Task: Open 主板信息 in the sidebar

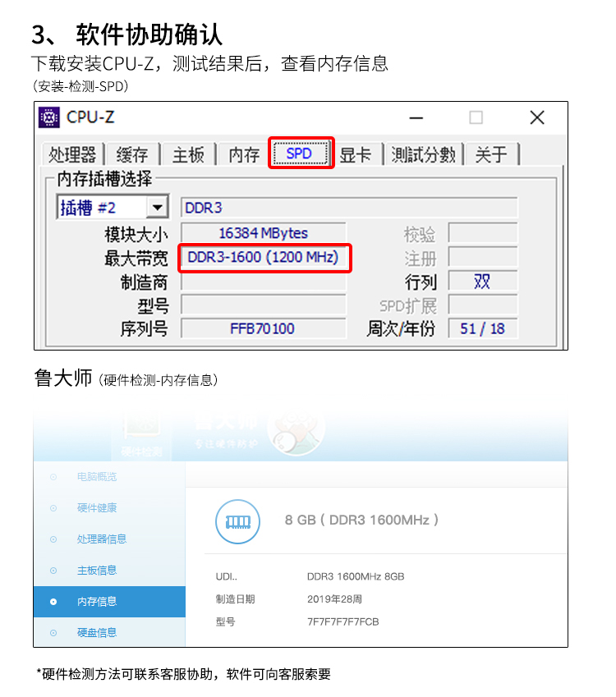Action: coord(97,571)
